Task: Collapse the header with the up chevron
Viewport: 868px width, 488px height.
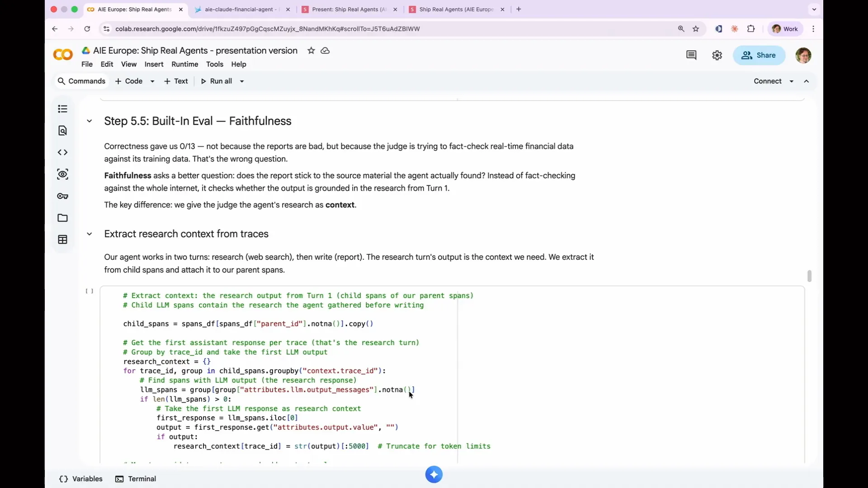Action: [x=807, y=81]
